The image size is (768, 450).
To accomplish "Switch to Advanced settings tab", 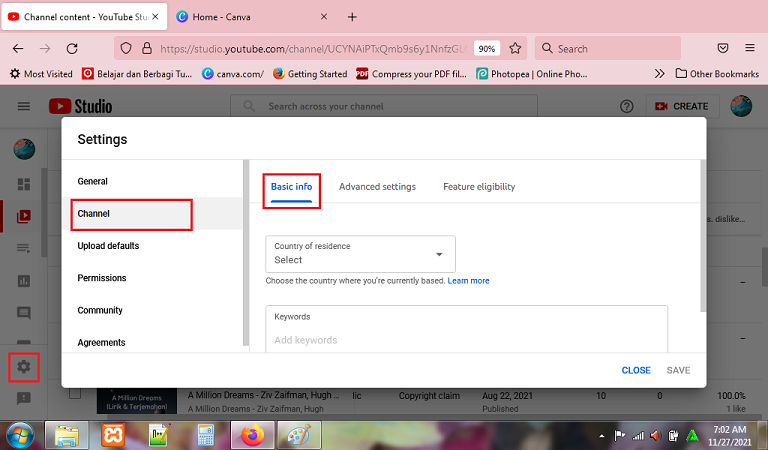I will point(377,187).
